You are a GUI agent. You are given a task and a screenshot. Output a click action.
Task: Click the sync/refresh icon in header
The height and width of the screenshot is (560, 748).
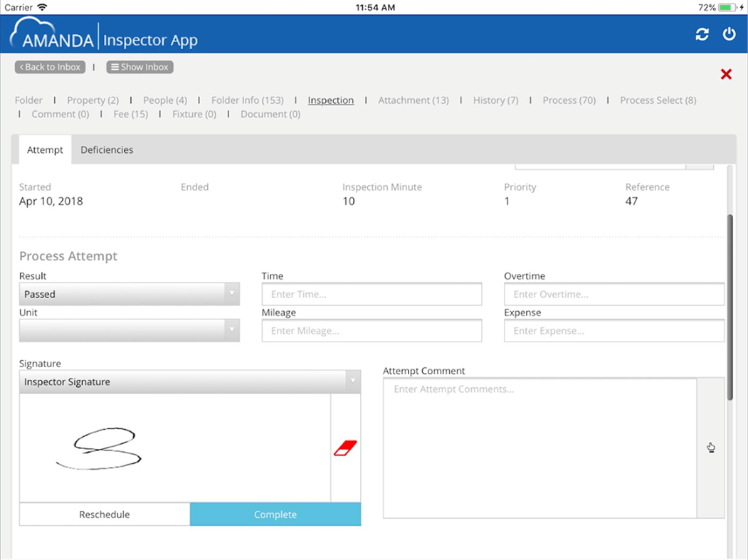tap(702, 33)
